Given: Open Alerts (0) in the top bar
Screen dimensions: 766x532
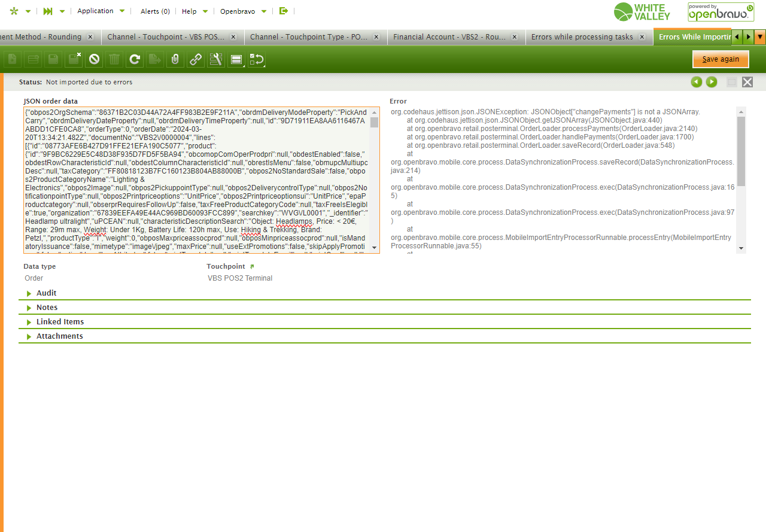Looking at the screenshot, I should click(x=155, y=11).
